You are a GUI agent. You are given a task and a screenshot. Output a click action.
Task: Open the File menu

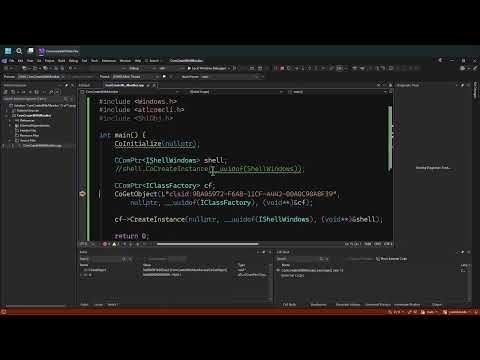pos(12,61)
